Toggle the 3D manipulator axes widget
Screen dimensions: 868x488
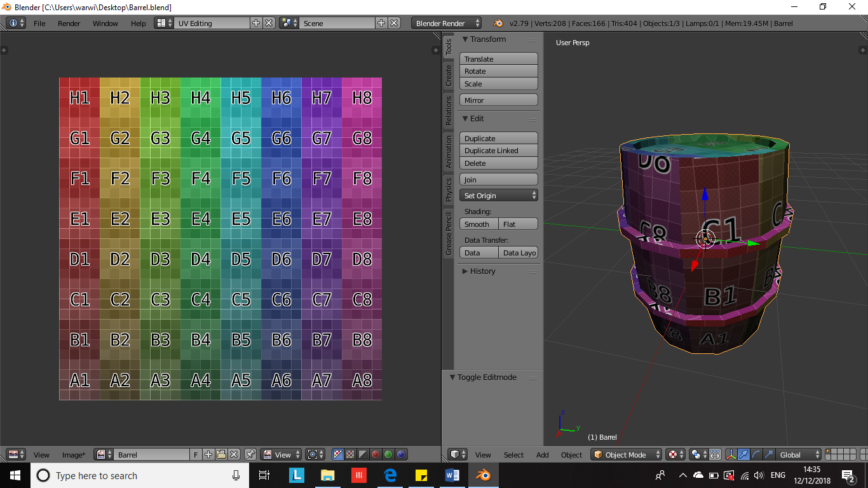(731, 454)
